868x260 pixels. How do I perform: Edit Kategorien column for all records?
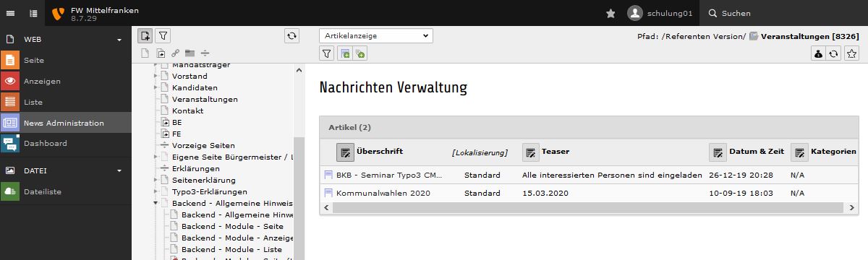[799, 152]
